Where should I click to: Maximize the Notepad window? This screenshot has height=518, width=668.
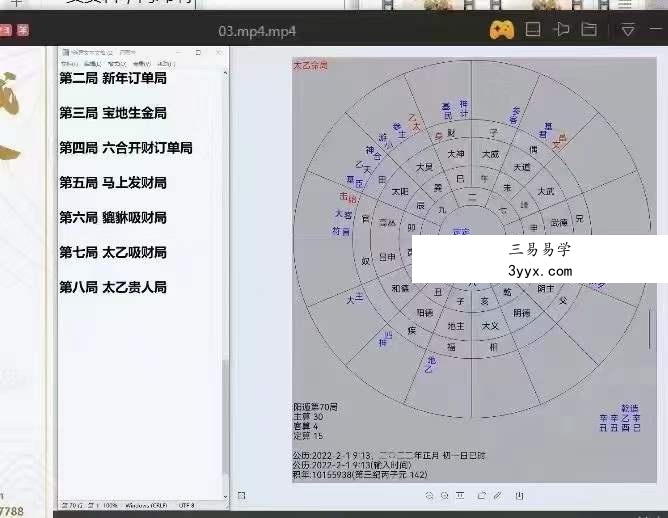coord(198,52)
